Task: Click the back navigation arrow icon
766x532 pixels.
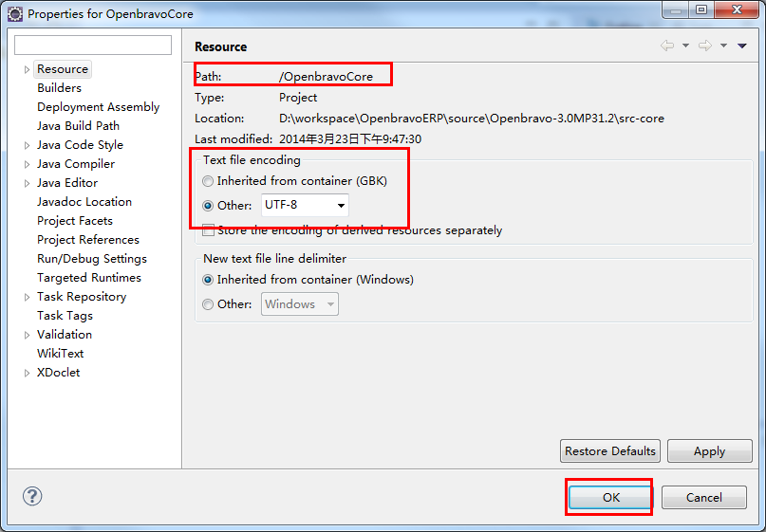Action: coord(667,46)
